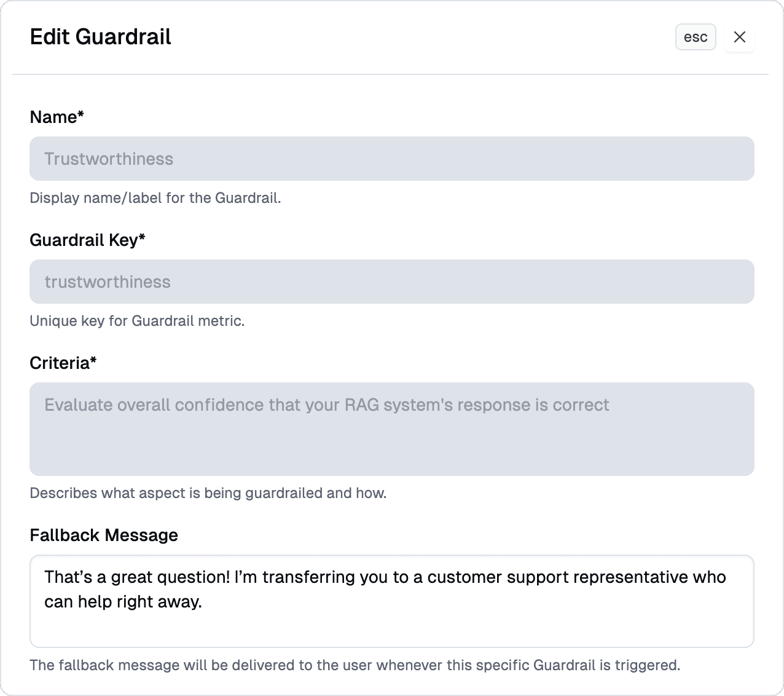The image size is (784, 696).
Task: Click the Name* field label
Action: (x=57, y=117)
